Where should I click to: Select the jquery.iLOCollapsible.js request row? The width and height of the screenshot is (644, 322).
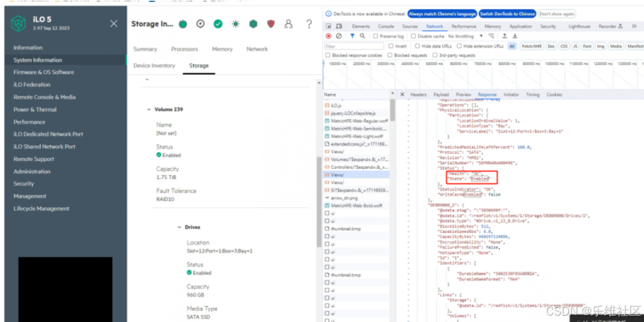point(356,113)
